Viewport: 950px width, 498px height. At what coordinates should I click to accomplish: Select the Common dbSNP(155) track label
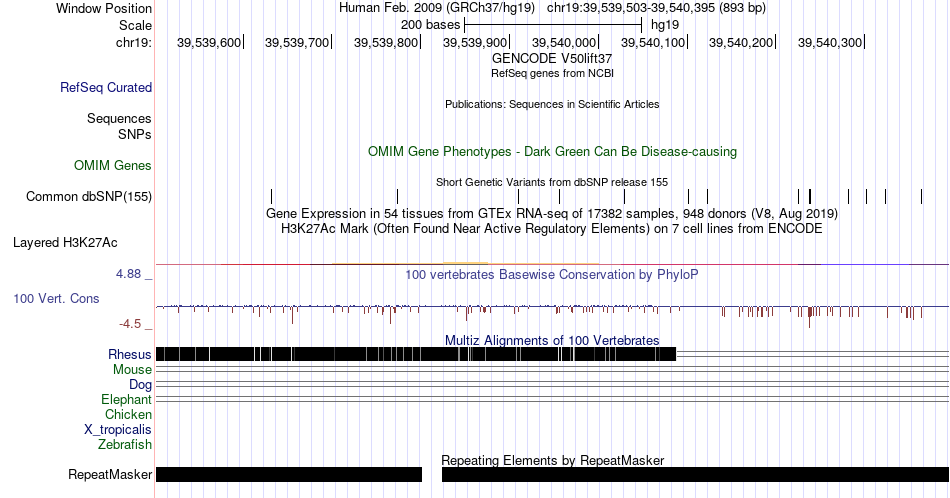(89, 196)
